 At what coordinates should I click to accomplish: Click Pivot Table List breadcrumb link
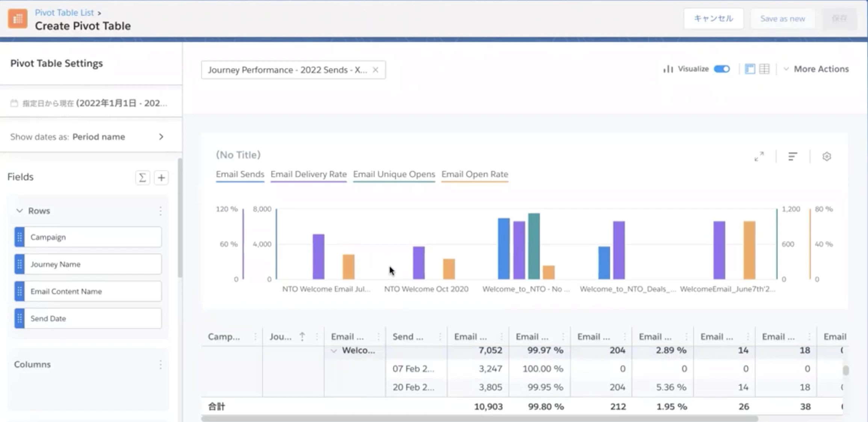point(64,12)
